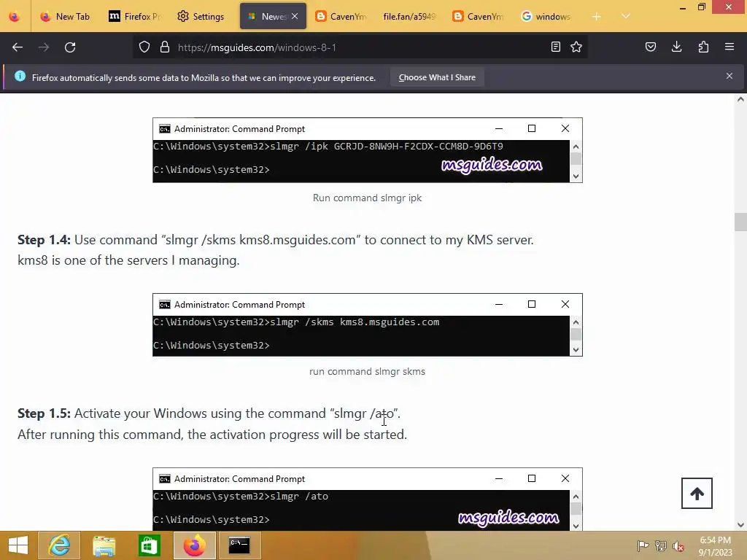The height and width of the screenshot is (560, 747).
Task: Reload the current page
Action: pyautogui.click(x=70, y=47)
